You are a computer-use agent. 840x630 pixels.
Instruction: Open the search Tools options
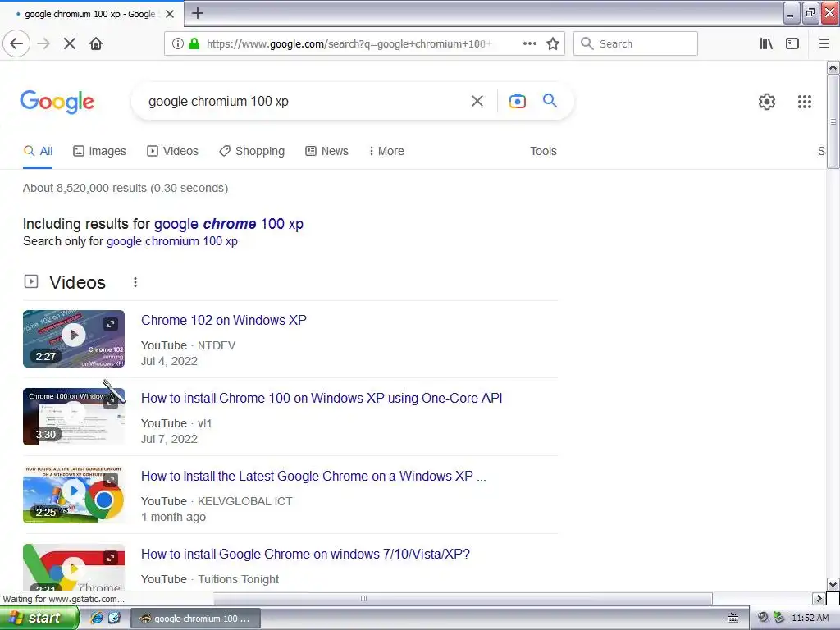tap(543, 151)
